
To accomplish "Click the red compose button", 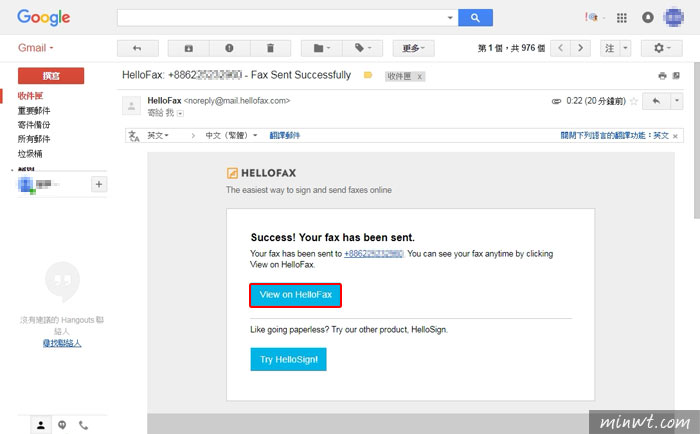I will click(x=51, y=76).
